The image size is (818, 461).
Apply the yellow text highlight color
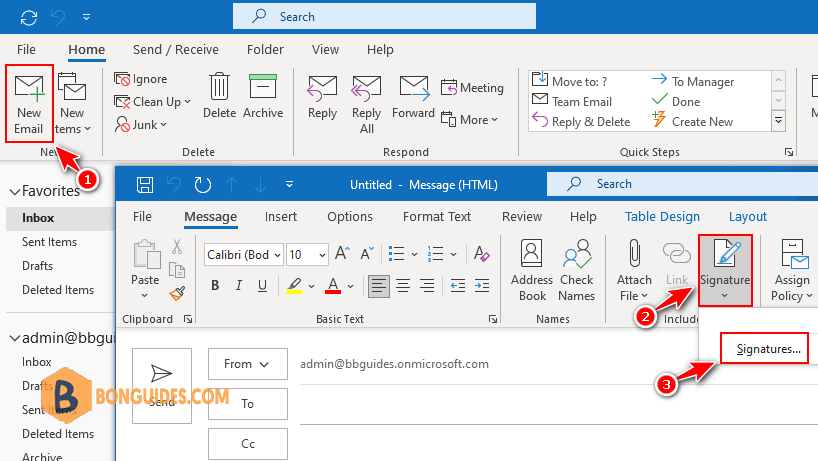294,286
